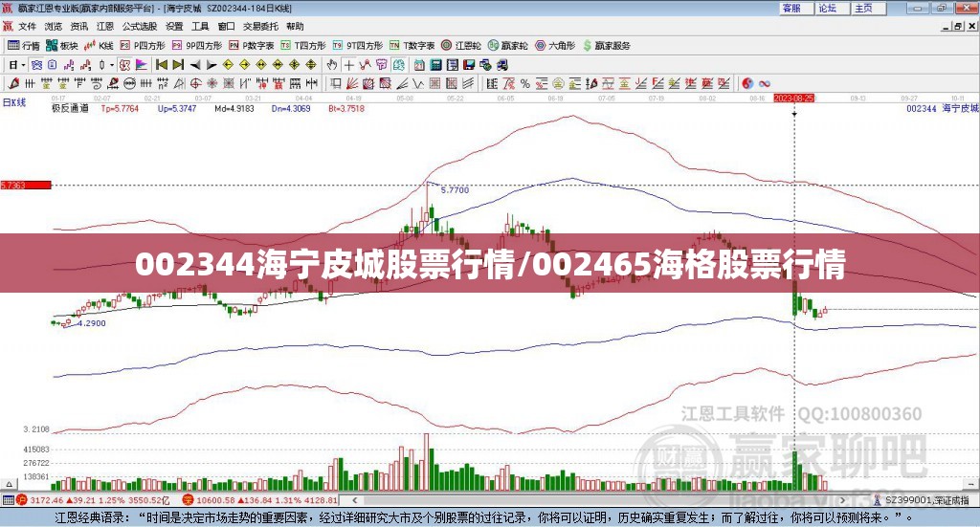Image resolution: width=980 pixels, height=527 pixels.
Task: Step right with the black arrow
Action: point(212,65)
